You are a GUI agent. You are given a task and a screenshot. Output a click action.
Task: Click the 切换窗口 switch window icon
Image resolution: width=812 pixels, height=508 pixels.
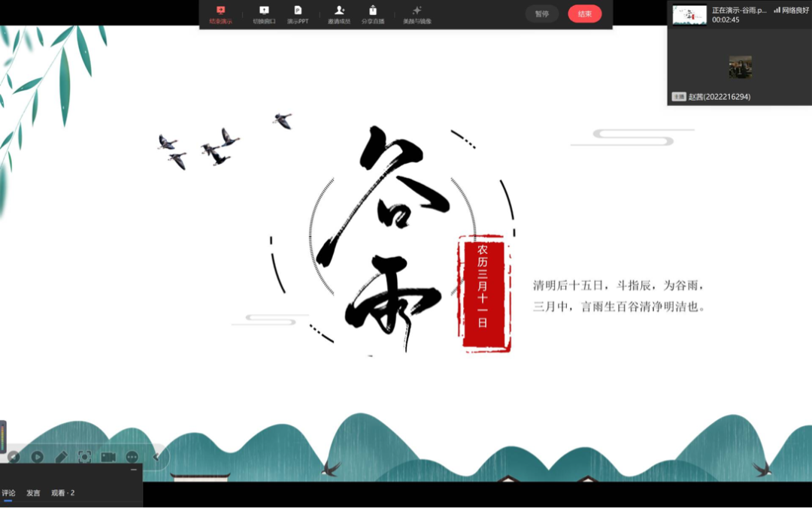(x=264, y=14)
